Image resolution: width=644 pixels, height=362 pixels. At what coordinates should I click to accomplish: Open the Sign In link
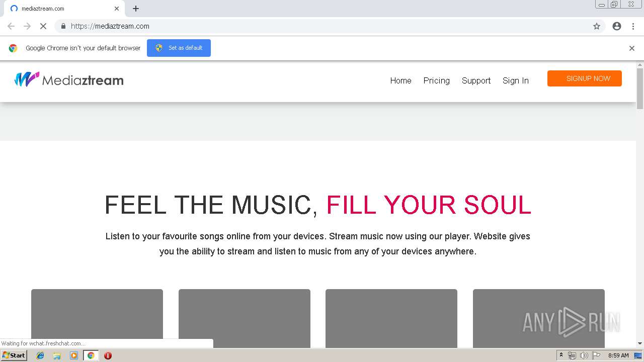[x=515, y=80]
